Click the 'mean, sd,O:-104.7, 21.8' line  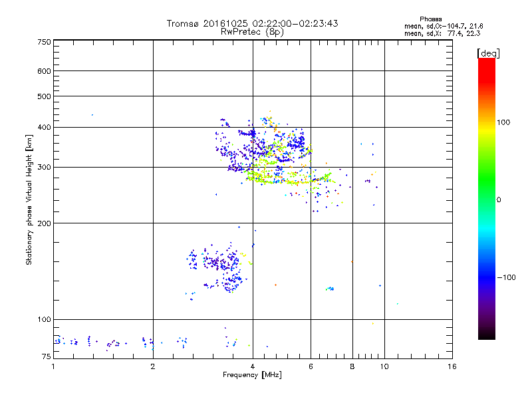tap(444, 26)
